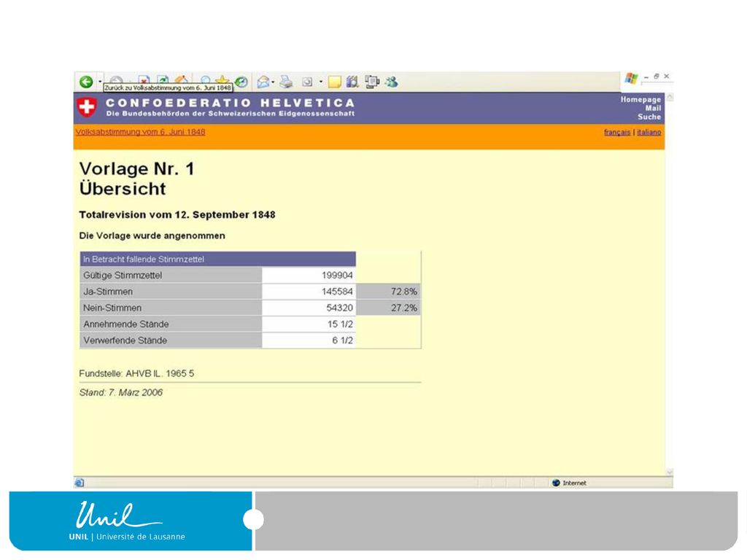Open the History clock icon

click(x=241, y=82)
